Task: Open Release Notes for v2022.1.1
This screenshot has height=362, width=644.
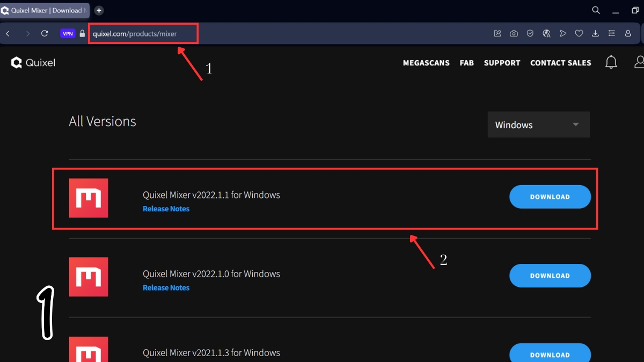Action: [x=166, y=209]
